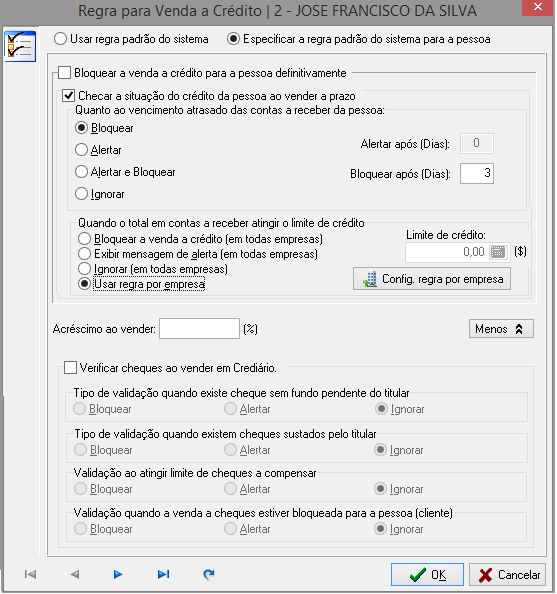Enable Verificar cheques ao vender em Crediário

point(70,367)
